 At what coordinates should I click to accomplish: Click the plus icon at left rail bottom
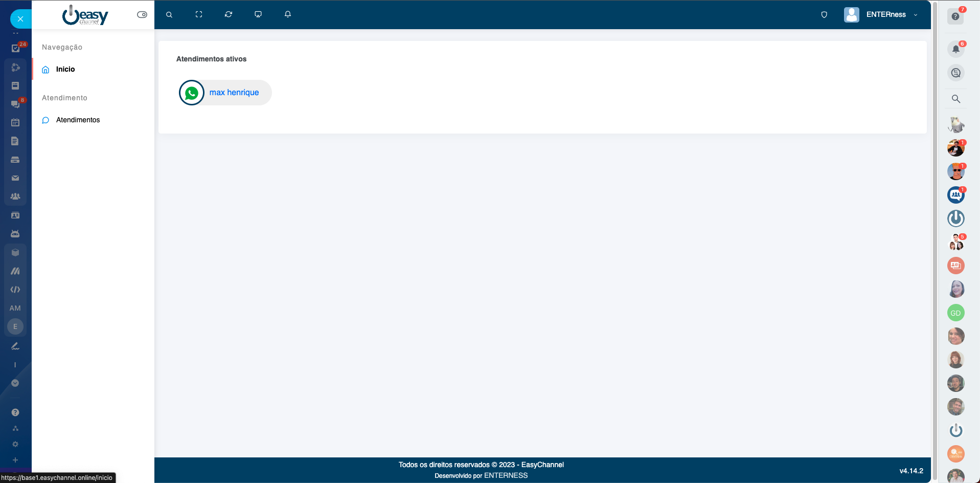(15, 460)
